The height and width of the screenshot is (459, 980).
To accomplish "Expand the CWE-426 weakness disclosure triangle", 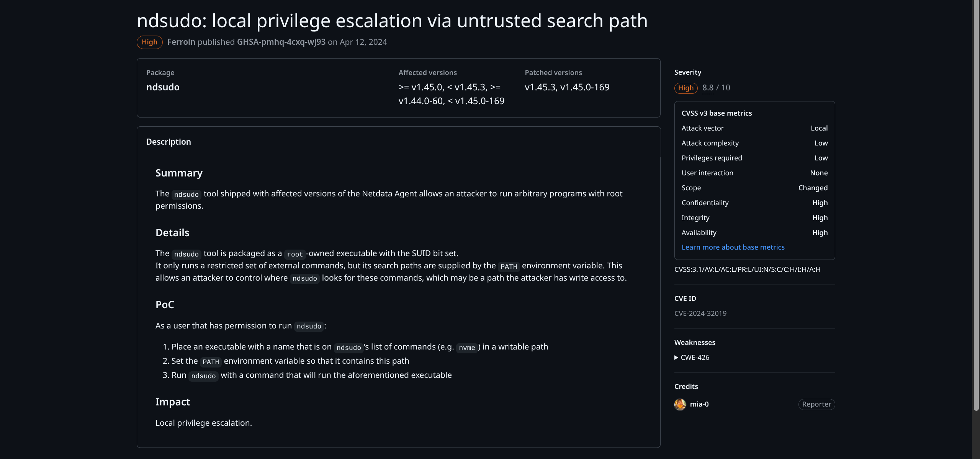I will pos(676,358).
